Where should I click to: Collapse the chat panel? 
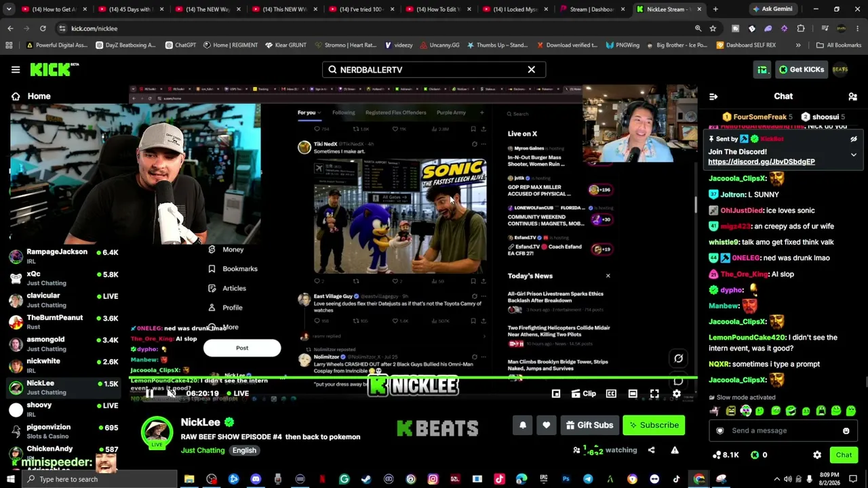713,97
